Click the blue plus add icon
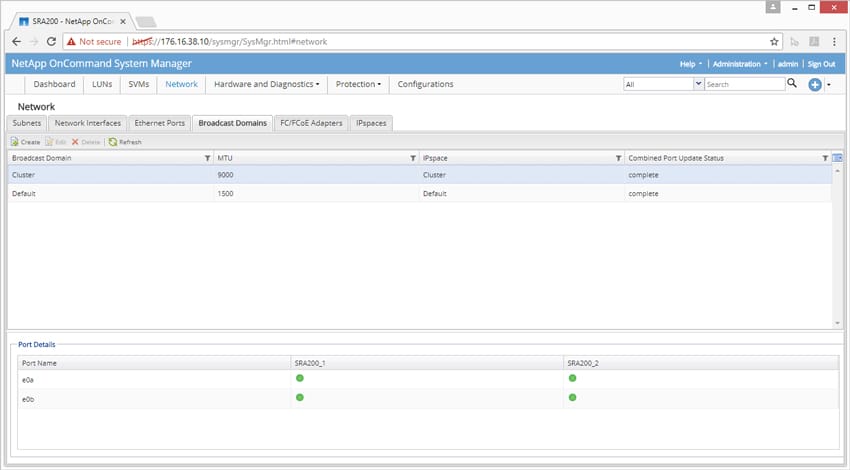850x470 pixels. tap(815, 85)
